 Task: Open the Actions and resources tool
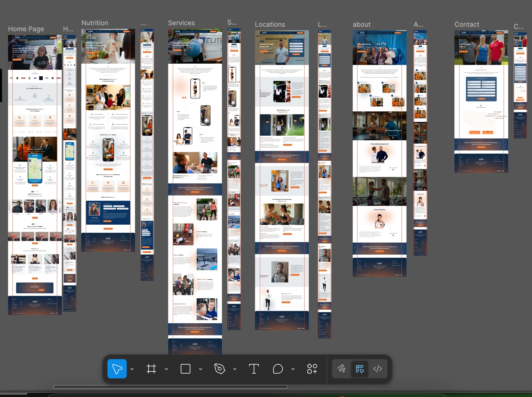click(x=312, y=369)
